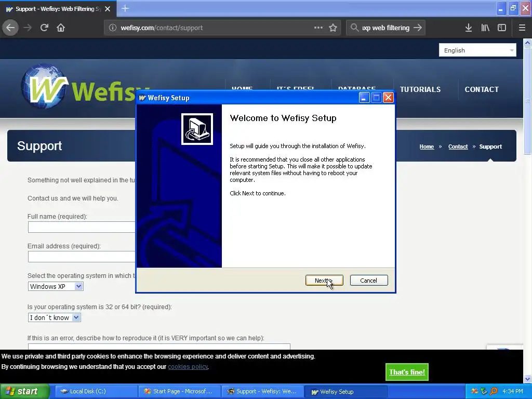Open a new browser tab
Viewport: 532px width, 399px height.
[125, 8]
